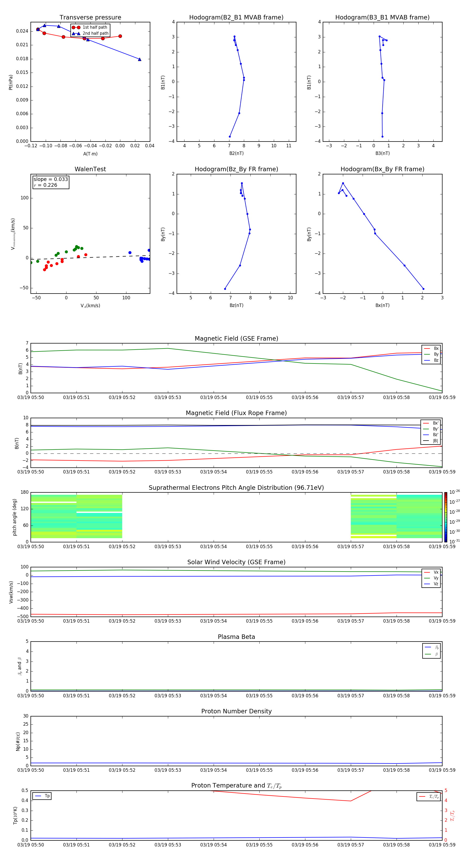Image resolution: width=473 pixels, height=868 pixels.
Task: Click the 'Np(#/cc)' axis label
Action: click(18, 741)
